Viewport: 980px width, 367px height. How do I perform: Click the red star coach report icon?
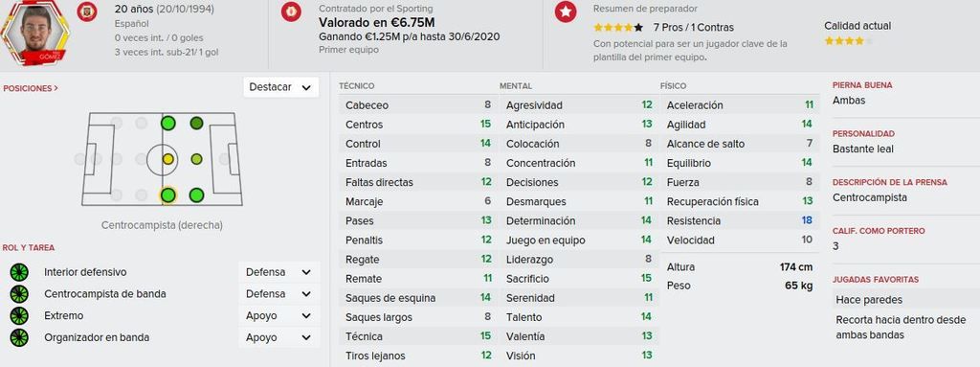point(566,11)
